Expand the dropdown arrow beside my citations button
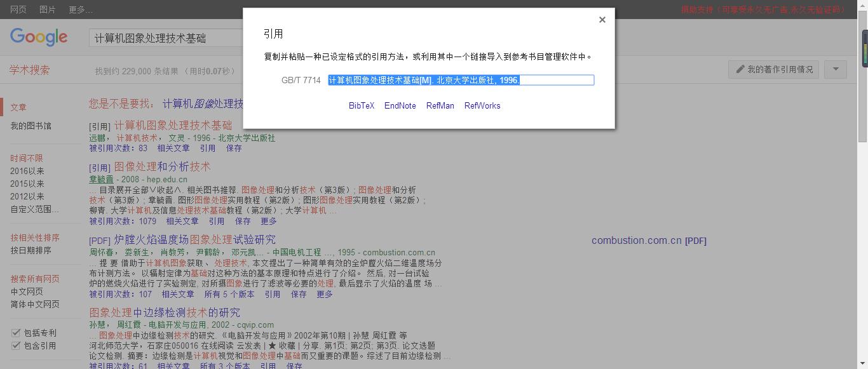The image size is (868, 369). (x=836, y=69)
